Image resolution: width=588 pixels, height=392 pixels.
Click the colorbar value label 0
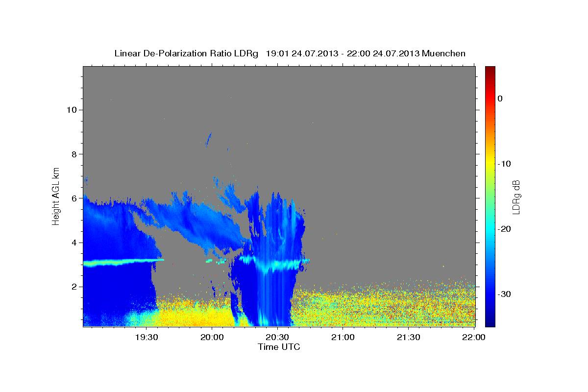click(x=500, y=98)
